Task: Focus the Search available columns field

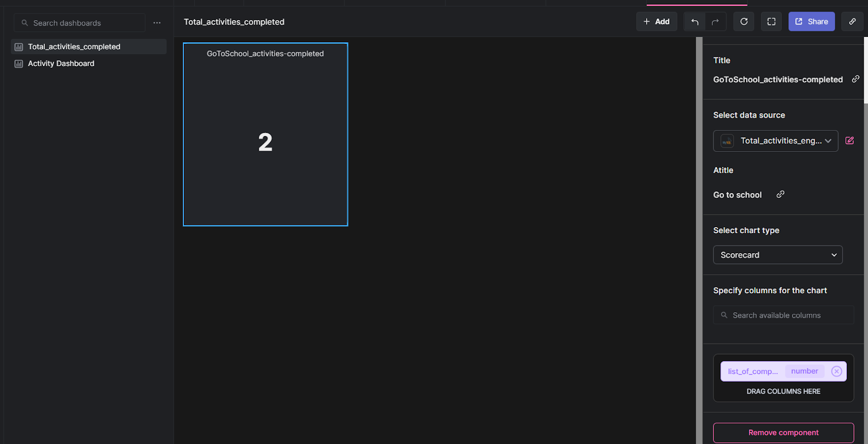Action: pos(783,315)
